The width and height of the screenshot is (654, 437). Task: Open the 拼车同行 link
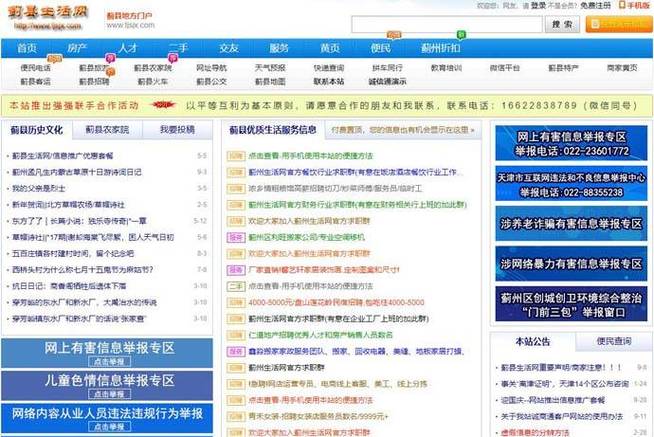(x=387, y=68)
